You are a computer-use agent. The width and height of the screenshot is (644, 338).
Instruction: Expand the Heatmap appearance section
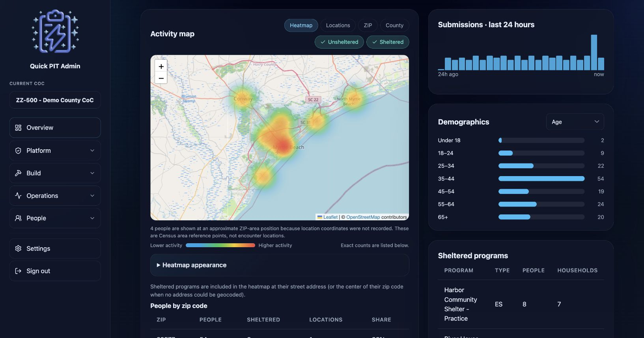280,265
